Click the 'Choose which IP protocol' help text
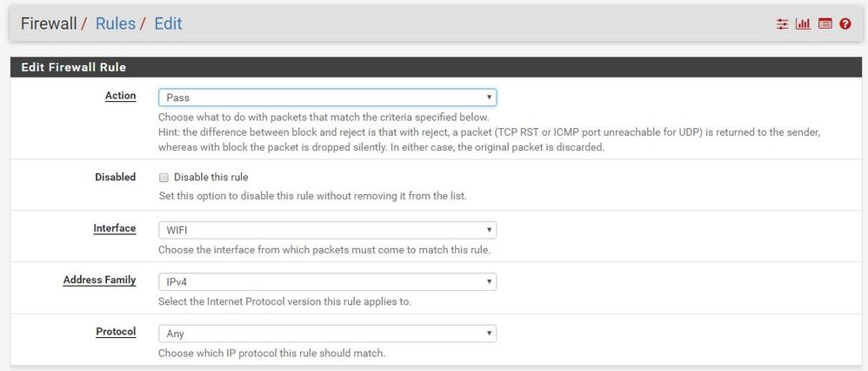Screen dimensions: 868x371 click(271, 354)
